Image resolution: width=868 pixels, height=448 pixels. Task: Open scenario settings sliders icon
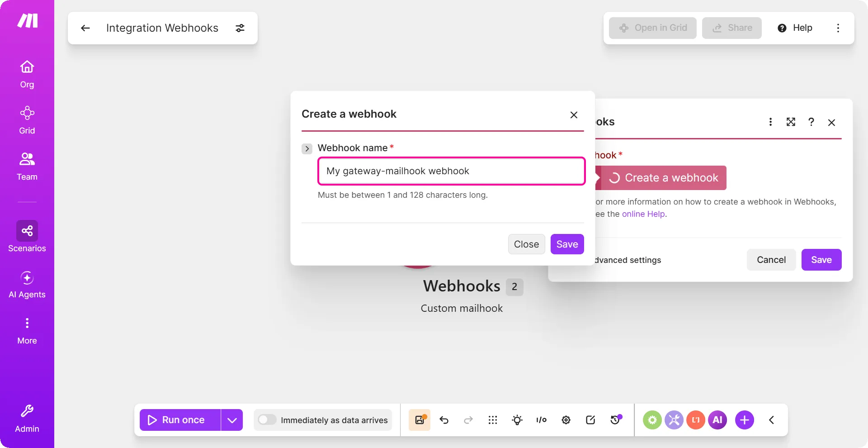click(240, 28)
